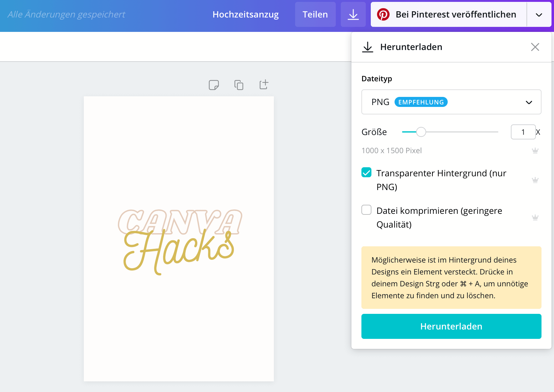Select the CANVA outlined text on canvas
The height and width of the screenshot is (392, 554).
tap(180, 221)
